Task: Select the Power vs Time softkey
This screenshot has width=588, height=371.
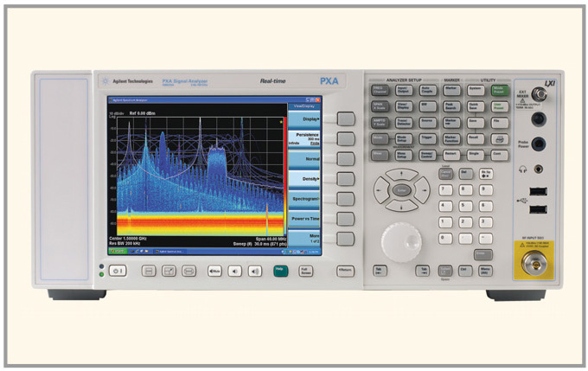Action: (x=304, y=219)
